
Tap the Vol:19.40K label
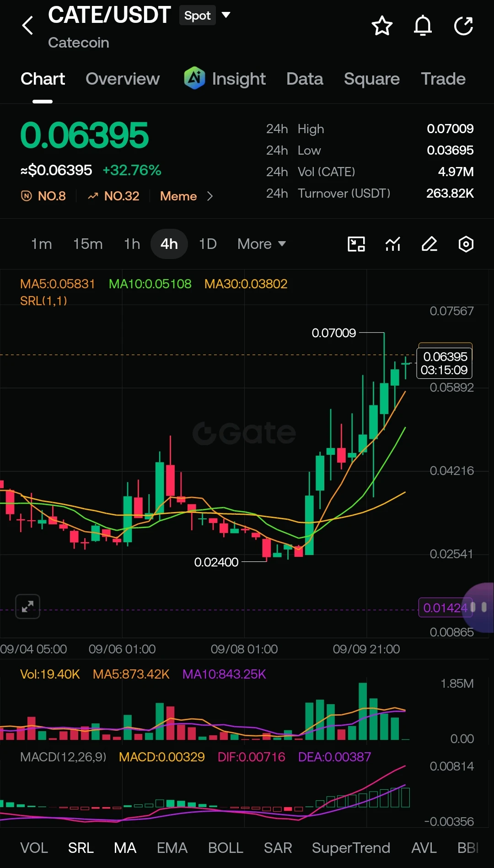(50, 674)
